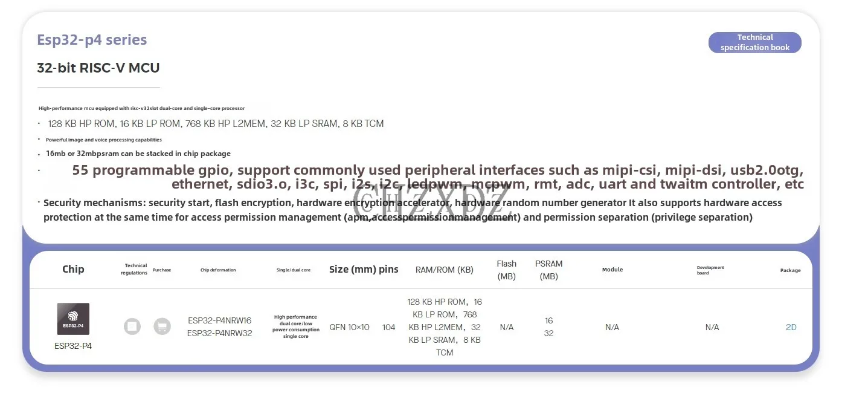Click the N/A value in the Module column
Image resolution: width=868 pixels, height=396 pixels.
point(612,327)
